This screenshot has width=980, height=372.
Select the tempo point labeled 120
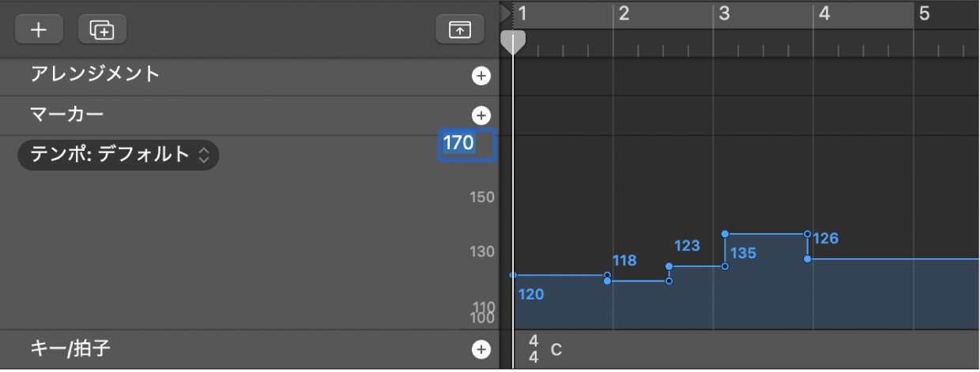[514, 276]
